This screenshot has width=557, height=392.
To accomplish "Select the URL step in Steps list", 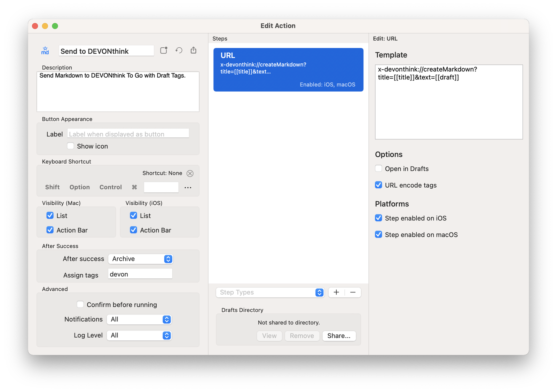I will (288, 70).
